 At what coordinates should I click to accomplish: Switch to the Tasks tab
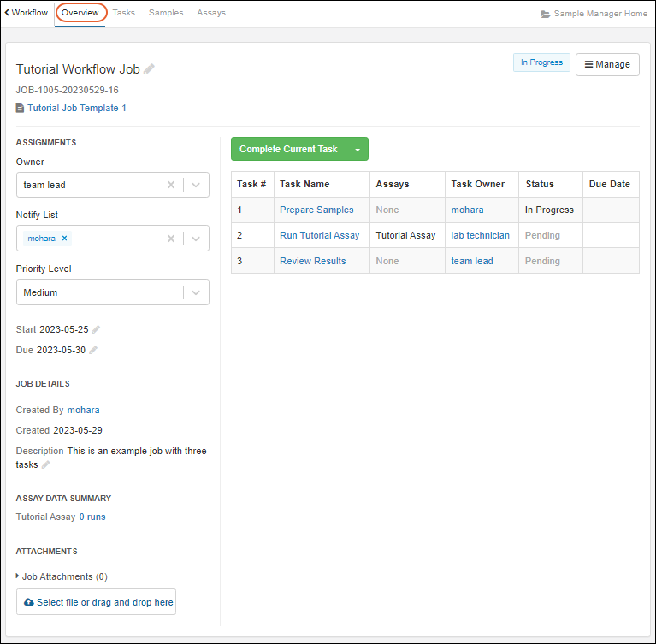coord(124,13)
